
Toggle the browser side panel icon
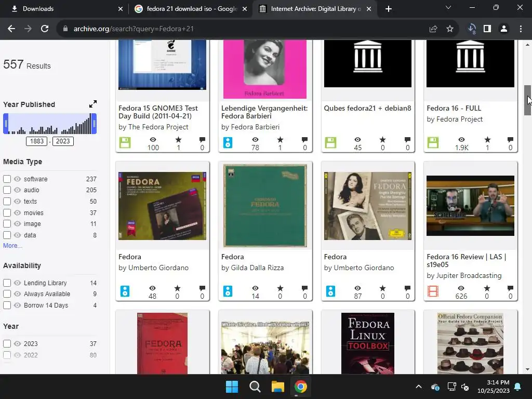[x=487, y=29]
